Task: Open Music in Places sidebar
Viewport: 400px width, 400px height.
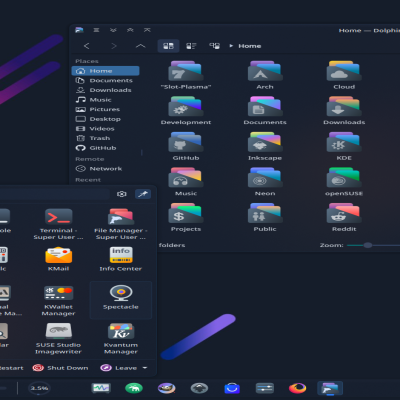Action: 106,100
